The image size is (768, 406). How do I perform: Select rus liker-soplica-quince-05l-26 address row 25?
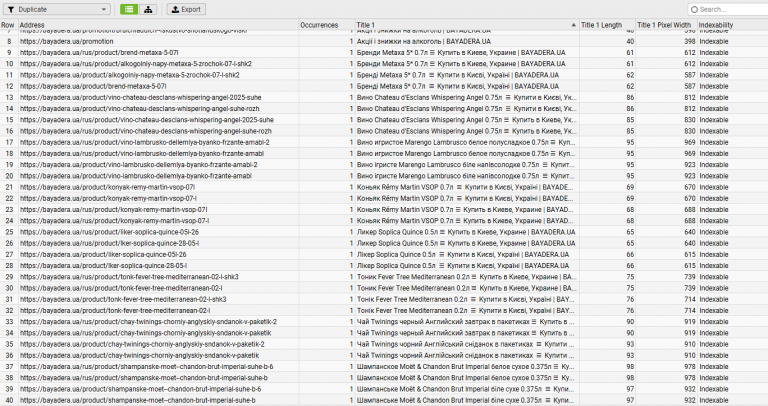[x=109, y=232]
